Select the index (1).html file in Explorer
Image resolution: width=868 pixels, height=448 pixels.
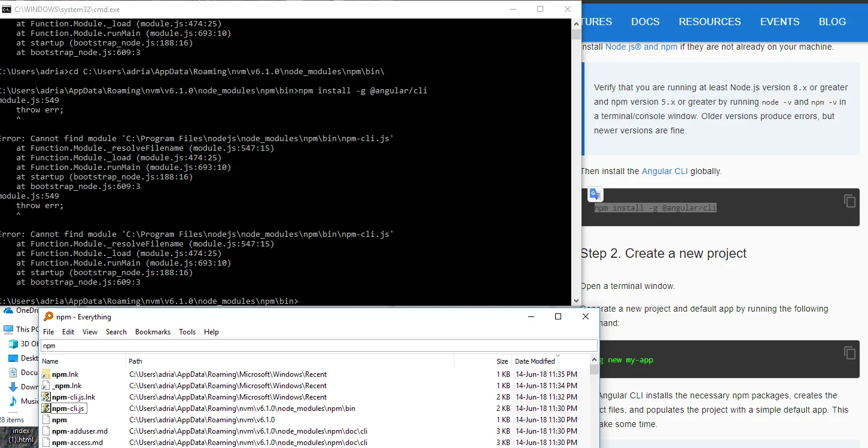pyautogui.click(x=21, y=435)
